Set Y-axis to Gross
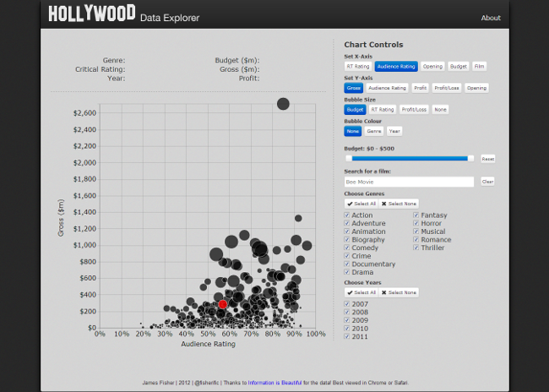 pos(354,88)
